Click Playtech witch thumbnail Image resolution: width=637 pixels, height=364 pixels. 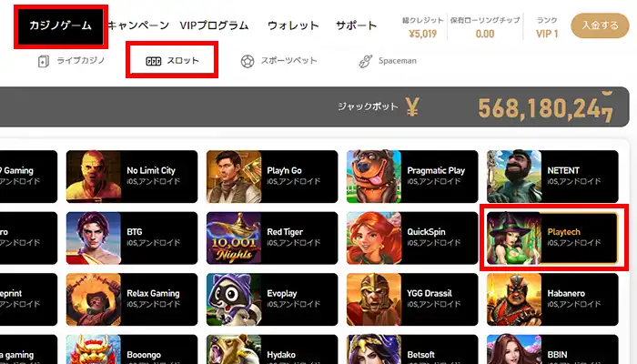[514, 238]
